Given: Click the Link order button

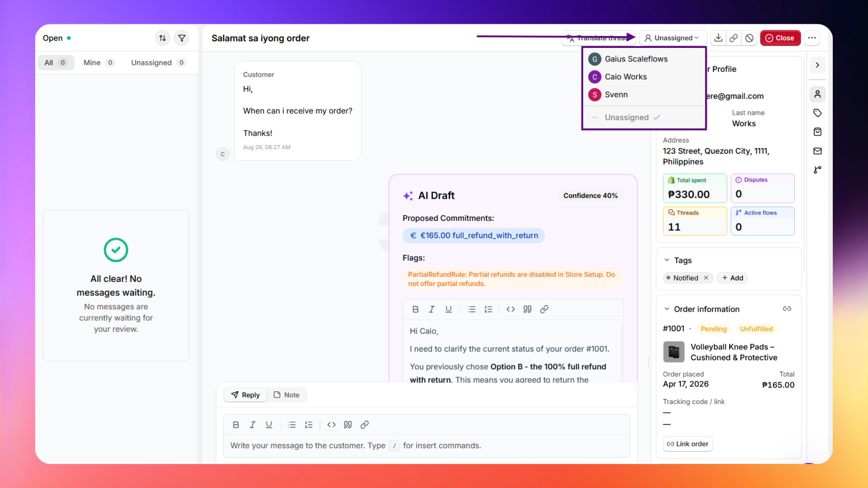Looking at the screenshot, I should 688,444.
